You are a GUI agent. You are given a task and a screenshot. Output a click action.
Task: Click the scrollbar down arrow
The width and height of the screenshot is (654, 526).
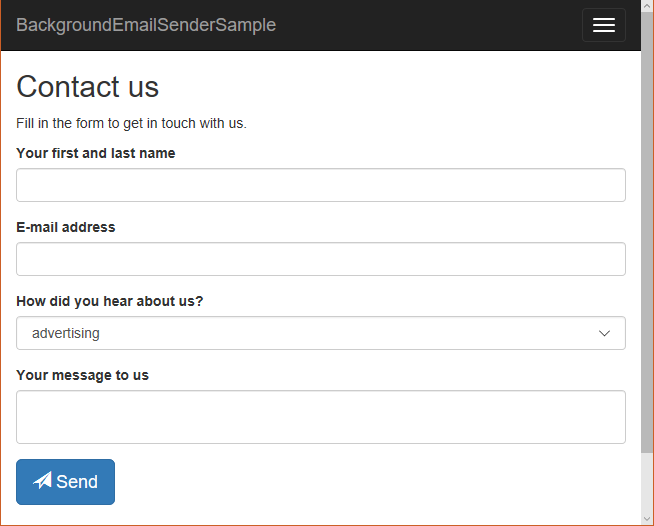(647, 518)
